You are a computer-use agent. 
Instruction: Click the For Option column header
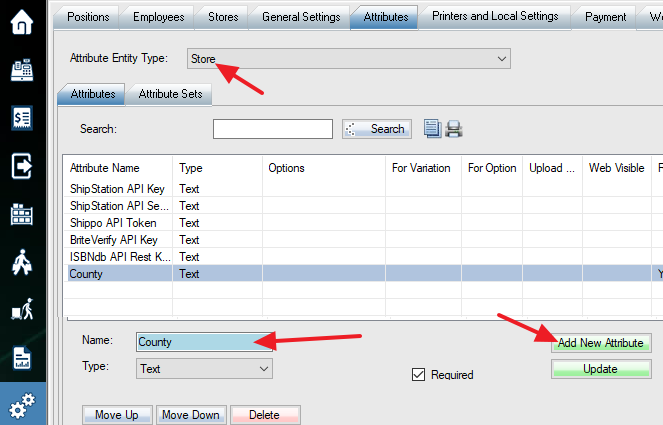[x=492, y=168]
